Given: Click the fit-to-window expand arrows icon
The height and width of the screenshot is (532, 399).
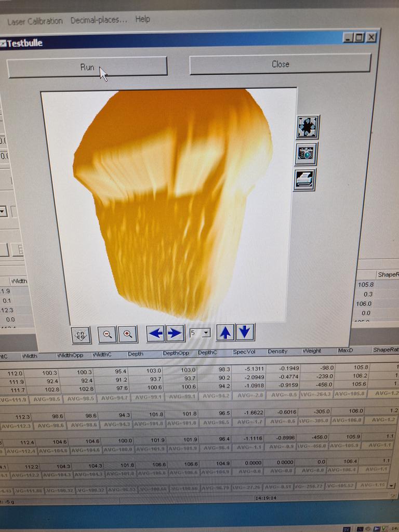Looking at the screenshot, I should [308, 127].
